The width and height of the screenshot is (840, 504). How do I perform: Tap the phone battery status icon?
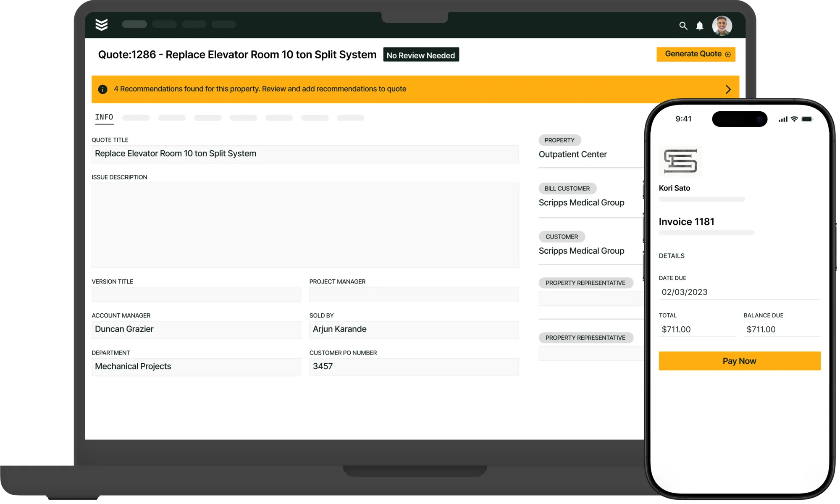tap(807, 119)
